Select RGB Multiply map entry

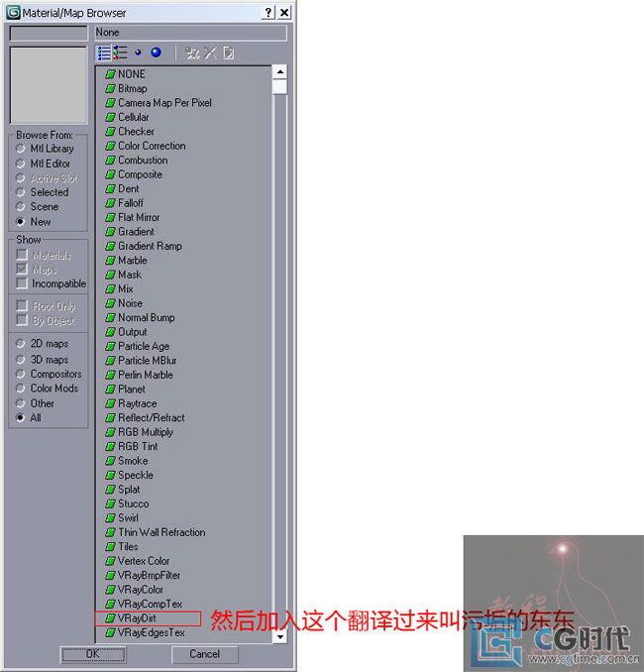click(146, 432)
